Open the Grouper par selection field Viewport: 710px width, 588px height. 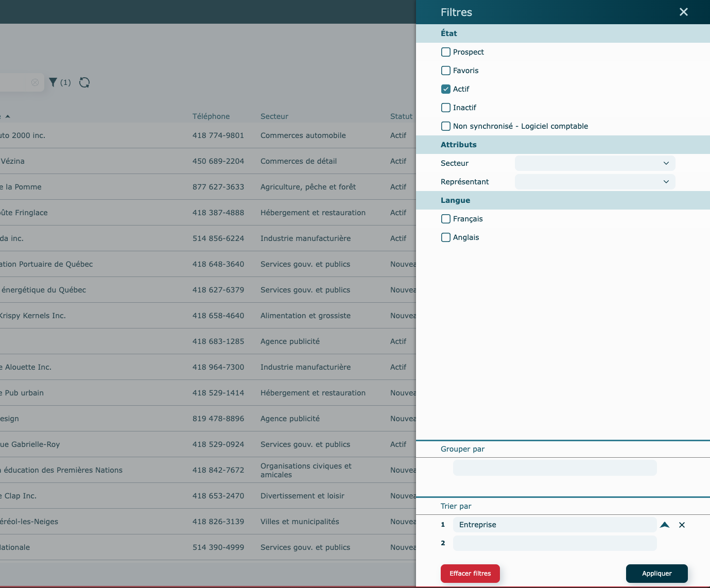(555, 468)
